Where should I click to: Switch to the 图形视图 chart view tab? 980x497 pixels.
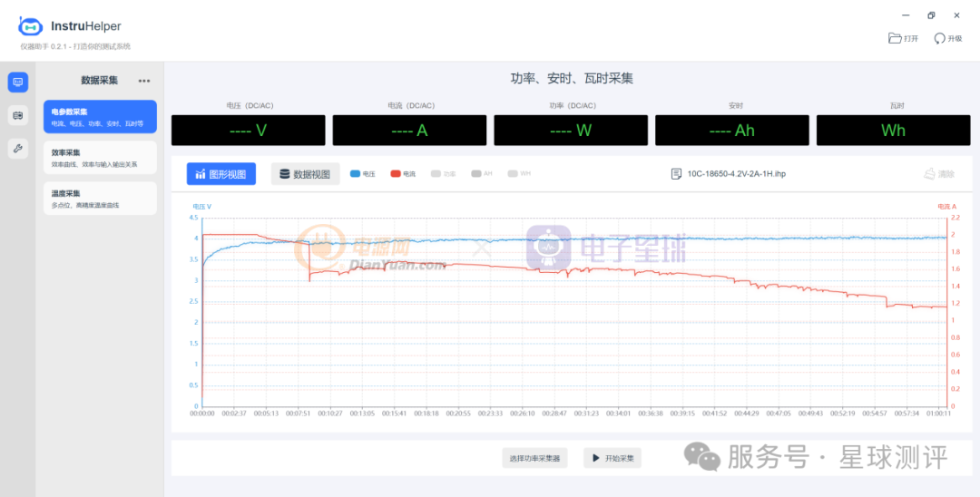(221, 174)
